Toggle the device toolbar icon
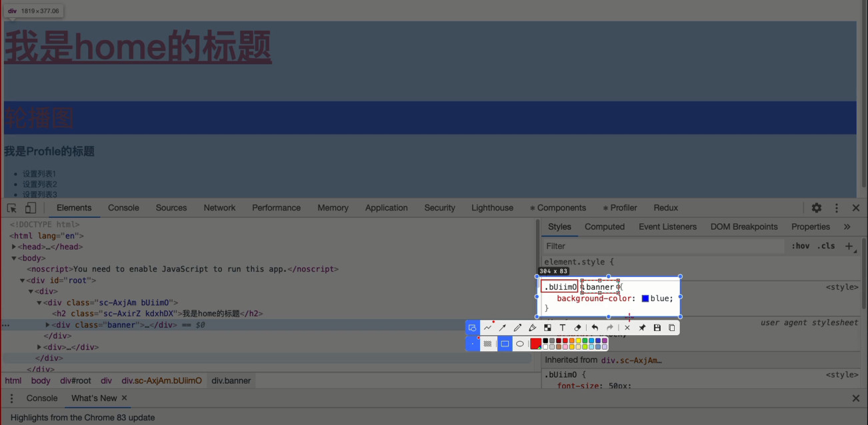The image size is (868, 425). [30, 208]
